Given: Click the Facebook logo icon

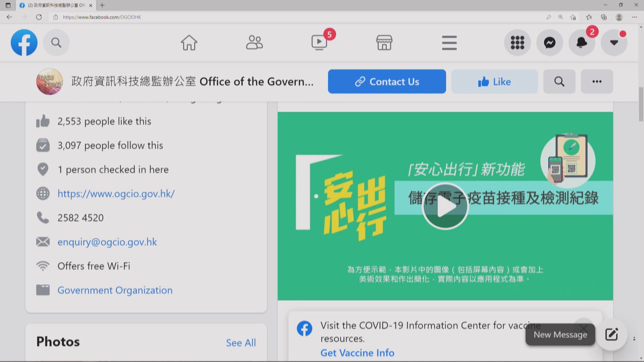Looking at the screenshot, I should click(24, 43).
